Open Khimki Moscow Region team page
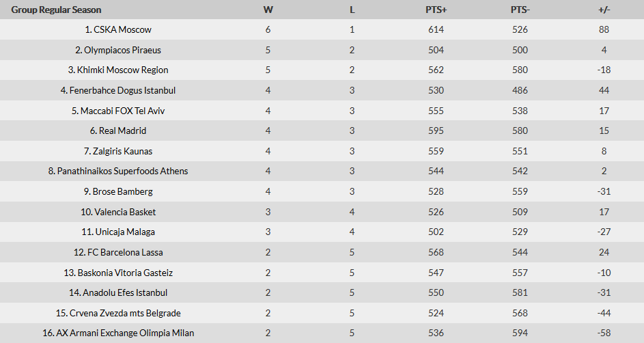Screen dimensions: 644x343 (122, 70)
